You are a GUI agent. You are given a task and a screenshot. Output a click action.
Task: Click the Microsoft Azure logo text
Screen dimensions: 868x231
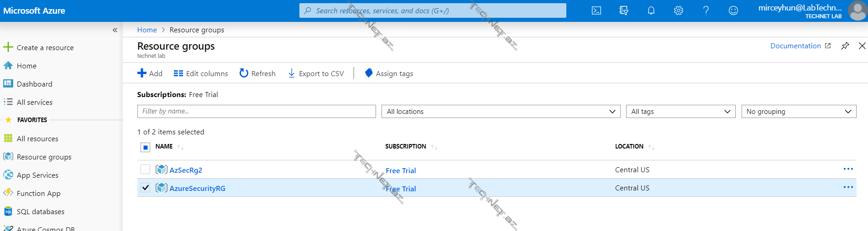point(34,10)
